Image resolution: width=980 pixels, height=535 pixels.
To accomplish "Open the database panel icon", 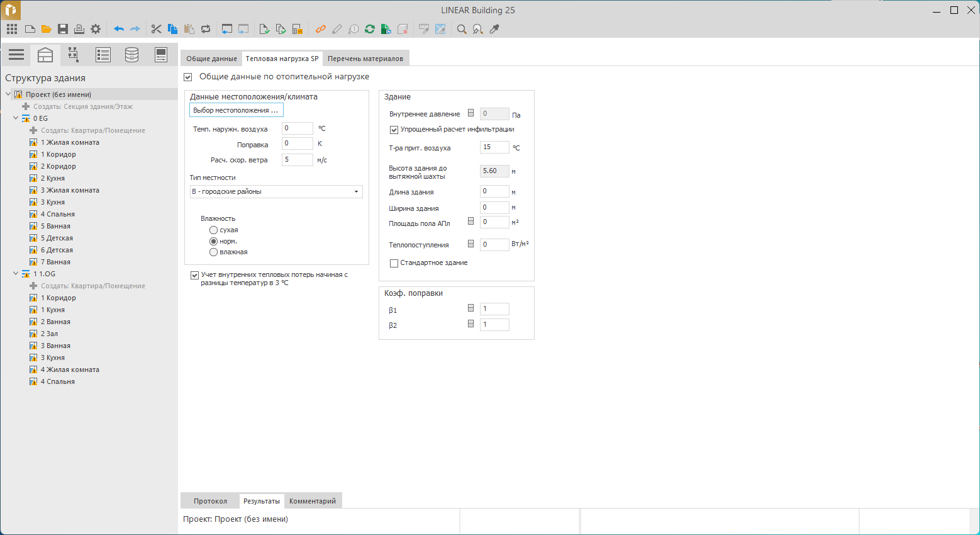I will (131, 55).
